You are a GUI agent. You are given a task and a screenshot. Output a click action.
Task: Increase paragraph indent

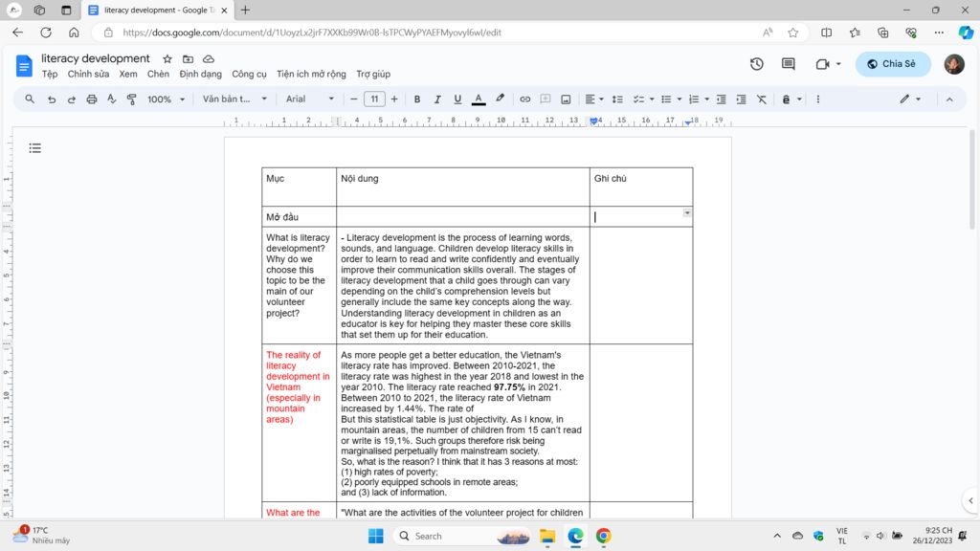click(742, 99)
